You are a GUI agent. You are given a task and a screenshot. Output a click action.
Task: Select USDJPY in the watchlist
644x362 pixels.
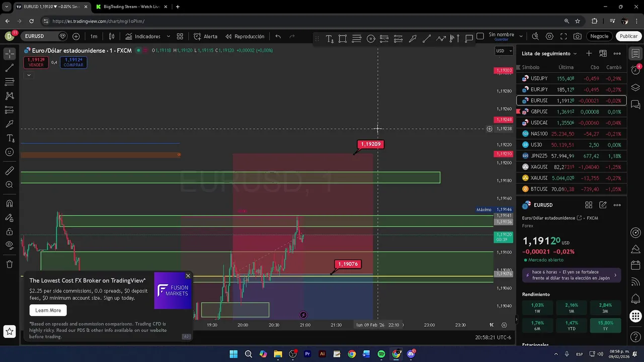(572, 78)
